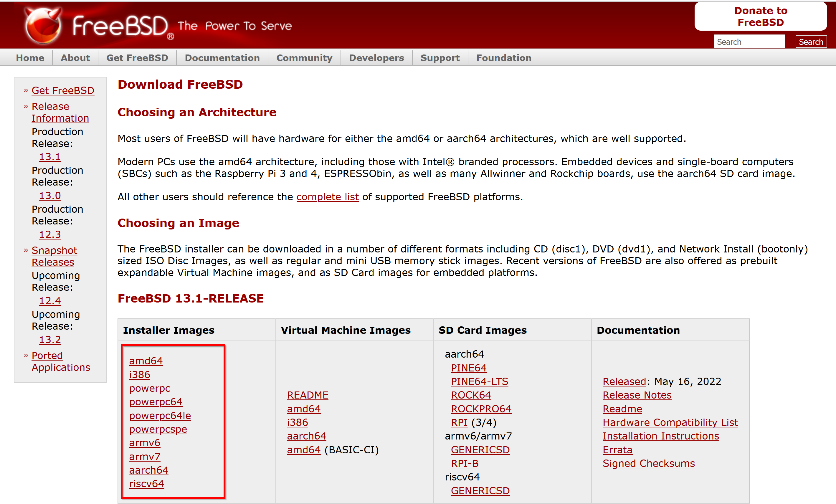Open the Get FreeBSD navigation tab
Image resolution: width=836 pixels, height=504 pixels.
(x=137, y=58)
